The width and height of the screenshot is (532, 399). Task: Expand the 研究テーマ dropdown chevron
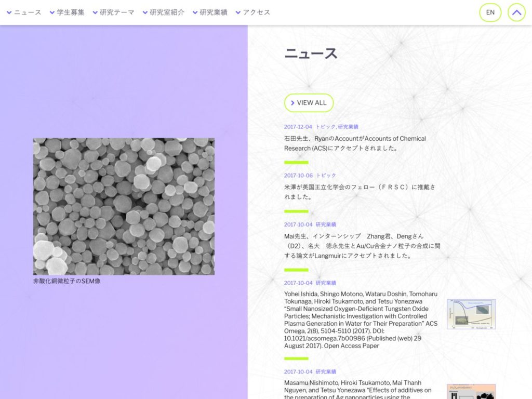pos(95,12)
